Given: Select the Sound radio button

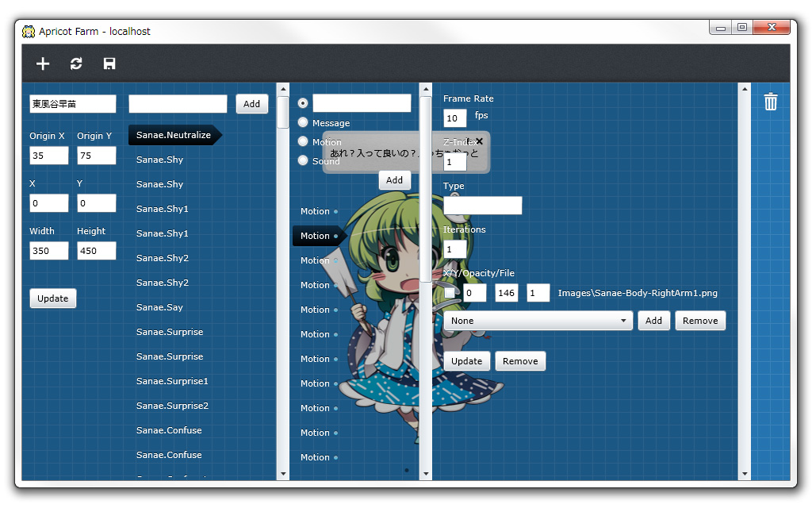Looking at the screenshot, I should 303,160.
